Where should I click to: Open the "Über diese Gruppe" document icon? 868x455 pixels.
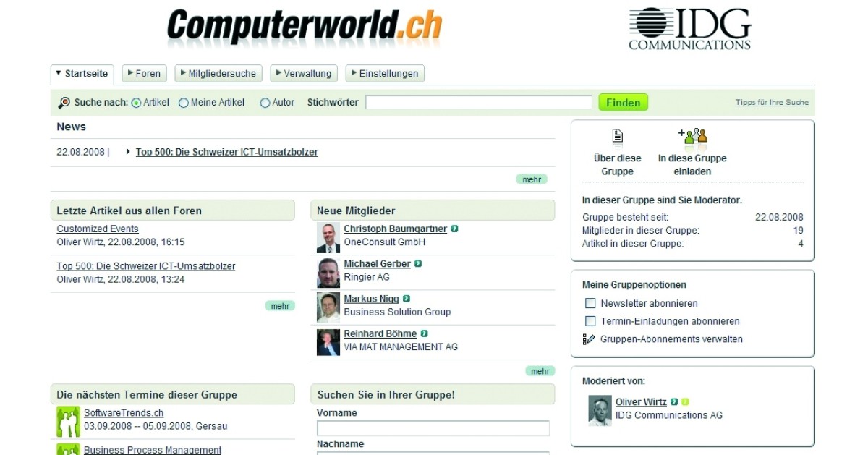coord(617,136)
